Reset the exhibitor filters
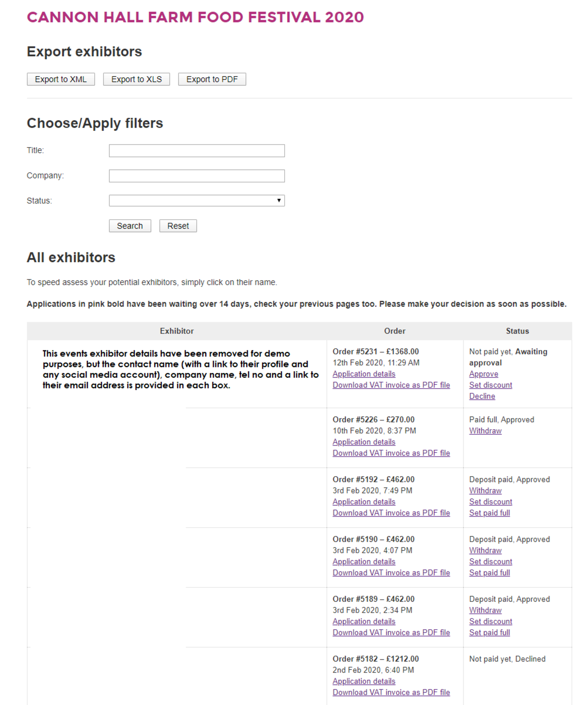Image resolution: width=588 pixels, height=705 pixels. 178,226
